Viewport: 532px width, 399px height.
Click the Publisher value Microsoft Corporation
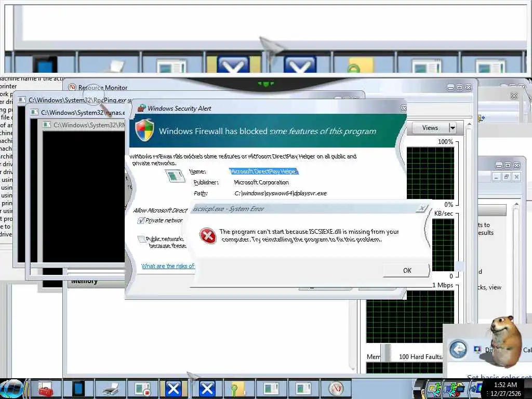coord(261,182)
